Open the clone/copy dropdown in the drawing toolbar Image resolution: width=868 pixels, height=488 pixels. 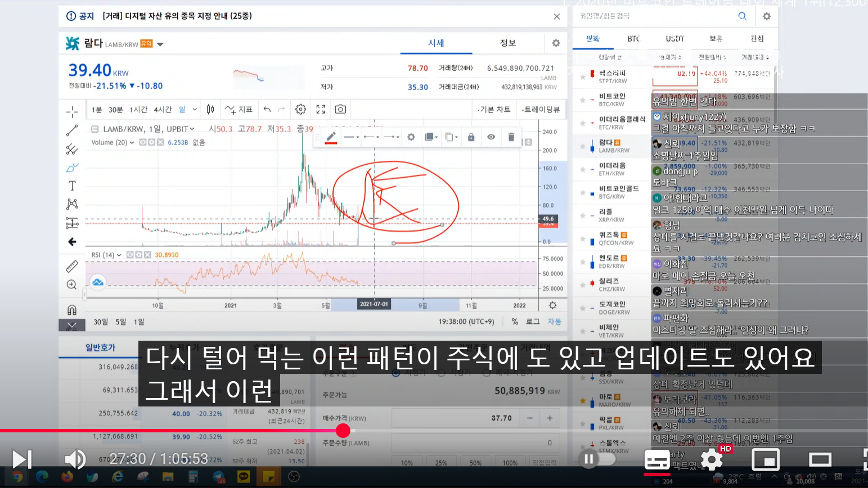tap(451, 137)
